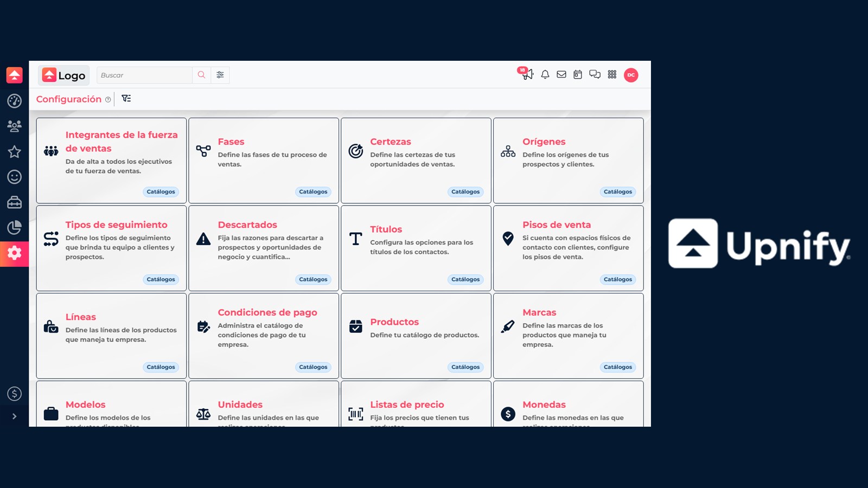Open the dashboard speedometer icon in sidebar

(x=14, y=101)
